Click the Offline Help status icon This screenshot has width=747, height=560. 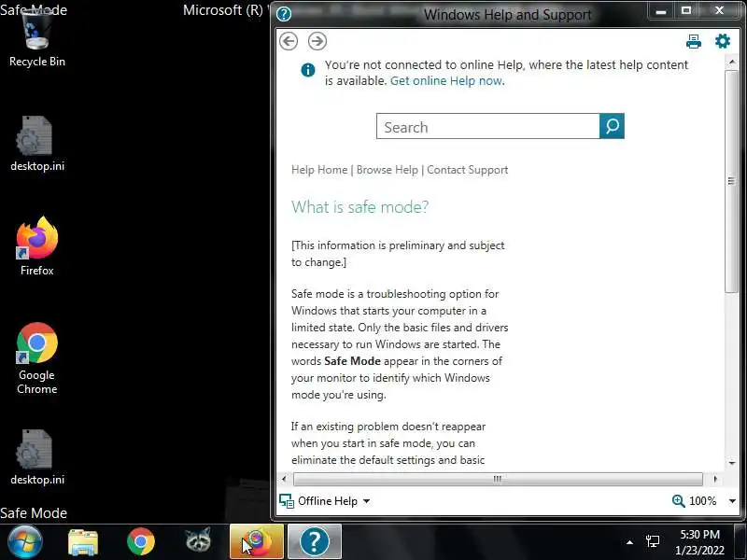click(x=287, y=501)
